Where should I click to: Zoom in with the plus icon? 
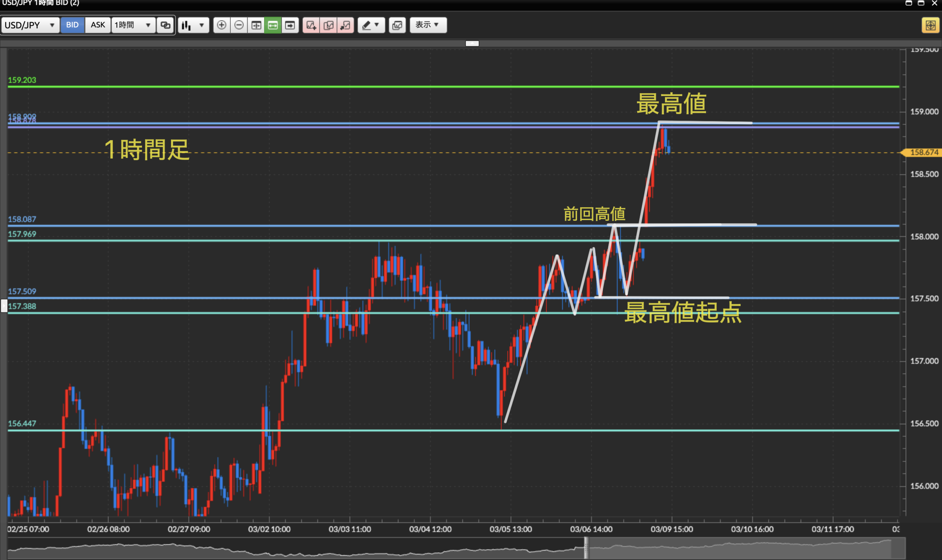222,25
